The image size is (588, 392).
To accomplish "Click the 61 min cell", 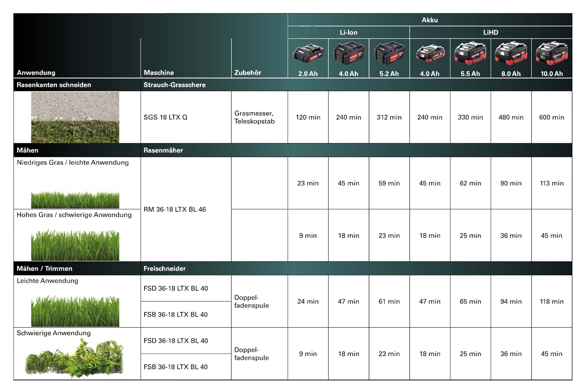I will click(389, 301).
